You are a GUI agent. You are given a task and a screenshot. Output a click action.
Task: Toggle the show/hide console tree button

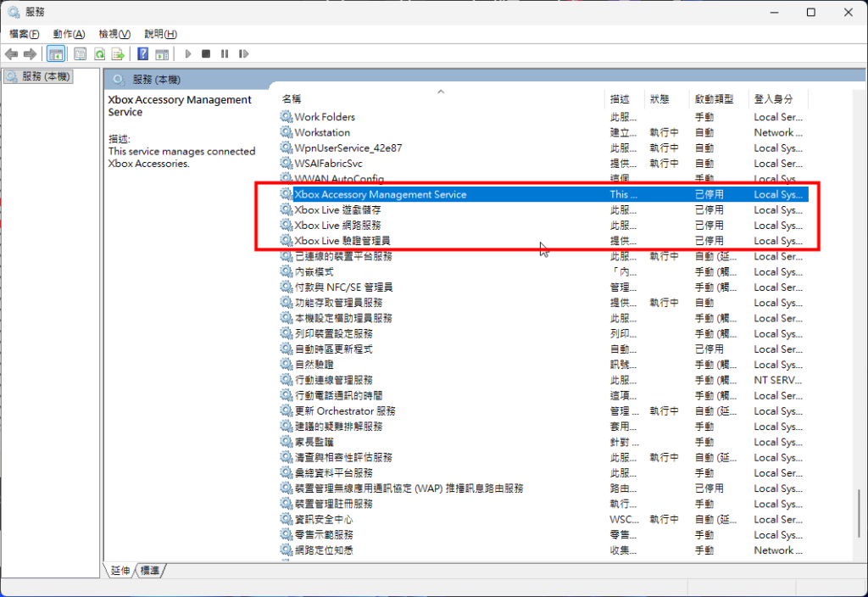(x=55, y=54)
